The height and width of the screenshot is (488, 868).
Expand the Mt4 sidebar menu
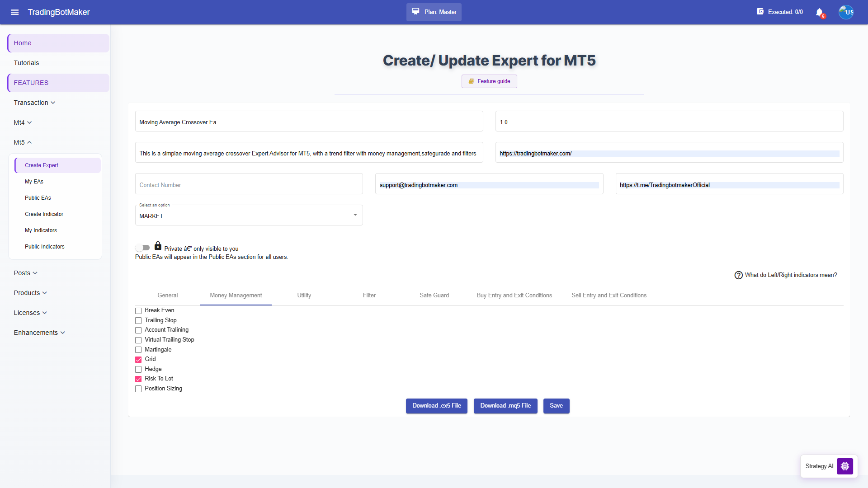[x=23, y=122]
